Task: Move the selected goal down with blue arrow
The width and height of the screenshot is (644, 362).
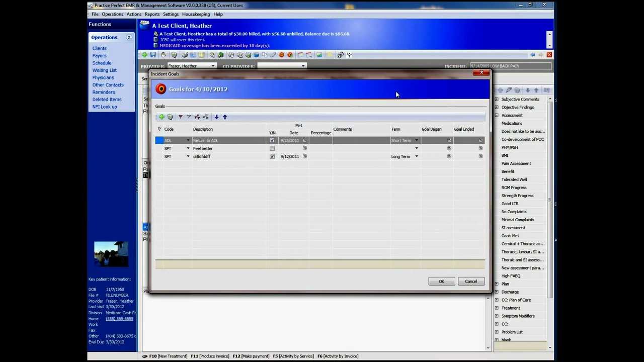Action: click(x=216, y=117)
